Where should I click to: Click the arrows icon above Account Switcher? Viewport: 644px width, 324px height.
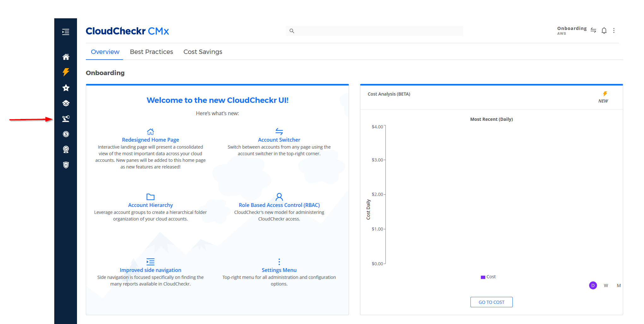click(x=279, y=131)
